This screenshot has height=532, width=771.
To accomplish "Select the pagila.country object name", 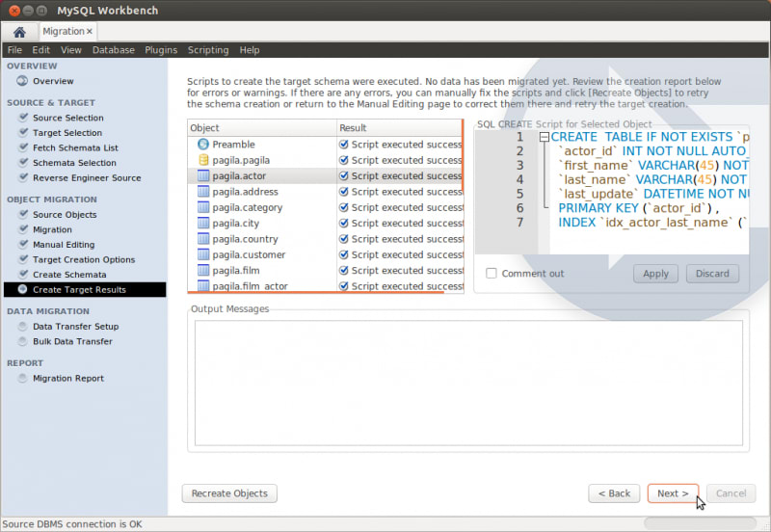I will click(x=245, y=239).
